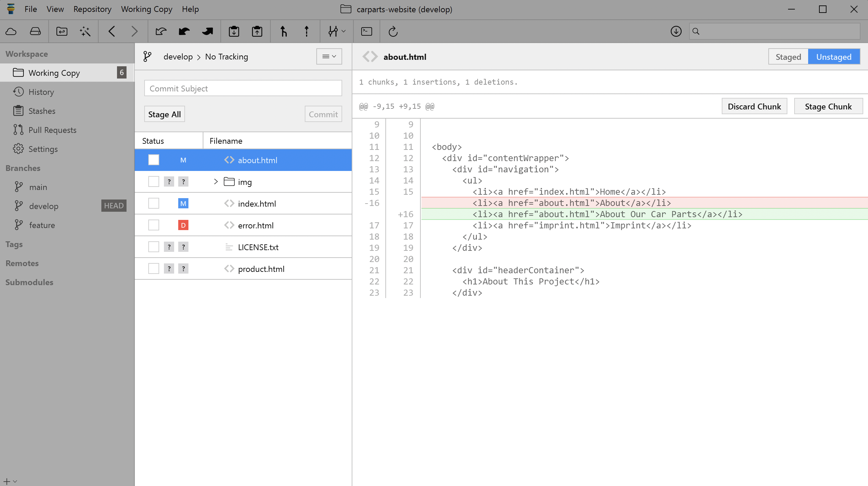Tick the error.html stage checkbox

pyautogui.click(x=153, y=225)
